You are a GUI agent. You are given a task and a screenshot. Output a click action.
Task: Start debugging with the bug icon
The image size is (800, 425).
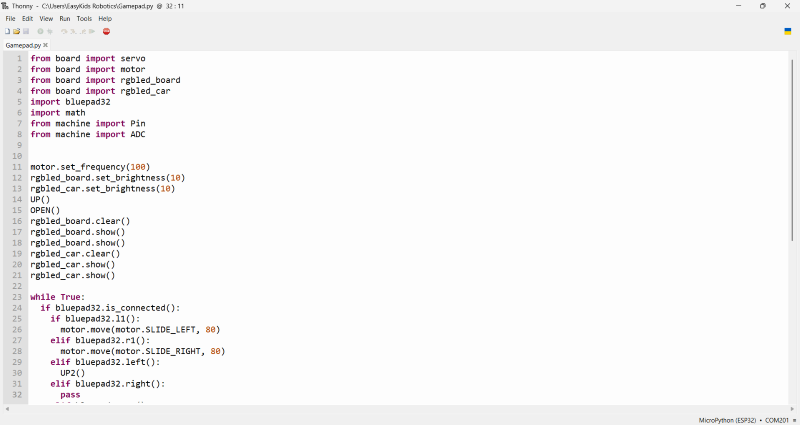tap(50, 31)
